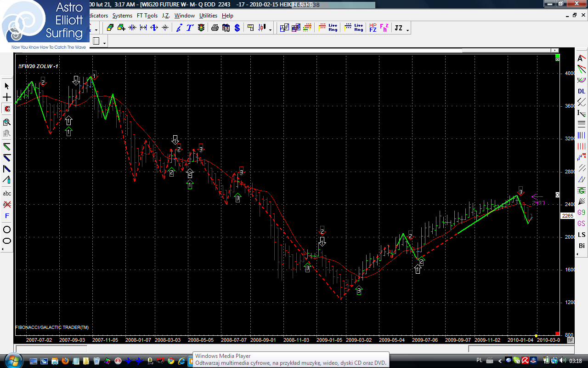588x368 pixels.
Task: Select the zoom magnifier tool
Action: pyautogui.click(x=7, y=122)
